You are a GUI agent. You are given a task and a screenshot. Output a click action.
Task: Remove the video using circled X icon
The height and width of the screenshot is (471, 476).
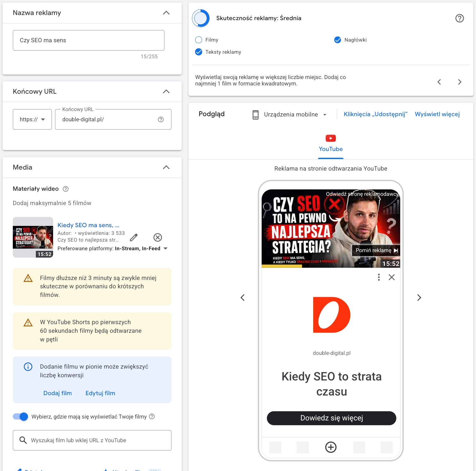[x=158, y=237]
